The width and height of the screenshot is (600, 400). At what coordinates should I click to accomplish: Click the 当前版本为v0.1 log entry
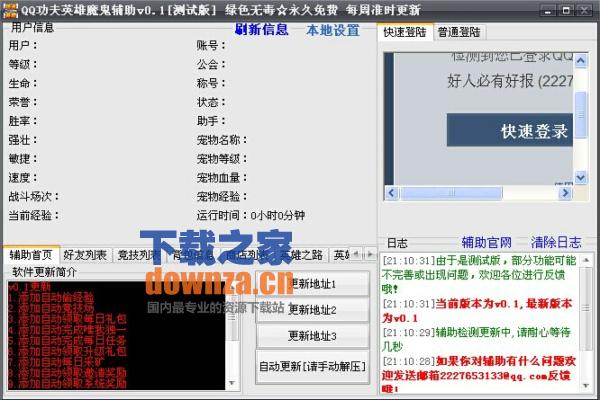(x=477, y=311)
